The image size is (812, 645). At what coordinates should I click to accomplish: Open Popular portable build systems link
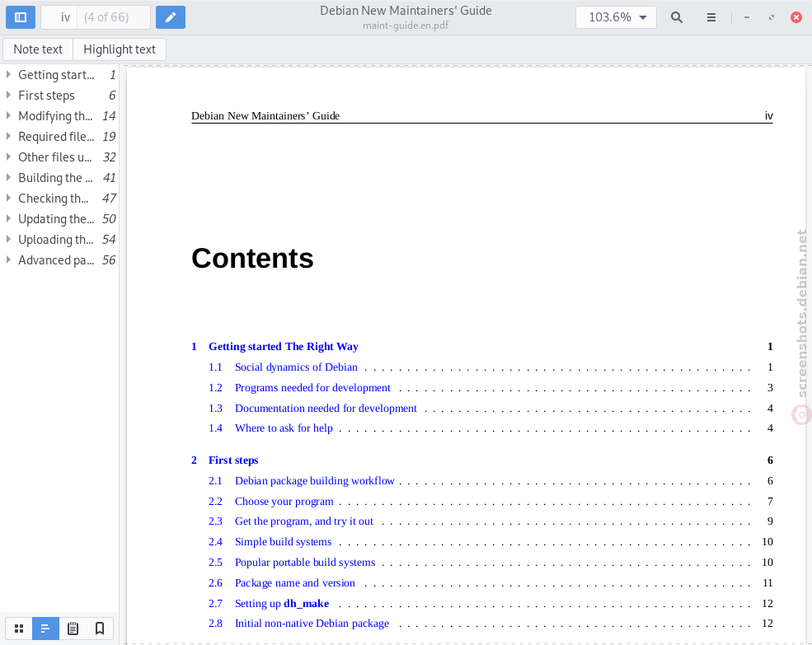tap(304, 563)
